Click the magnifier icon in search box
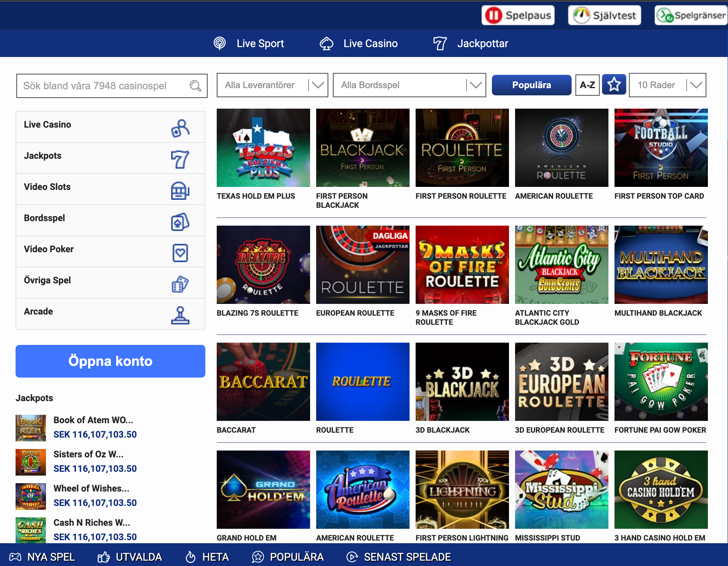 click(x=195, y=86)
